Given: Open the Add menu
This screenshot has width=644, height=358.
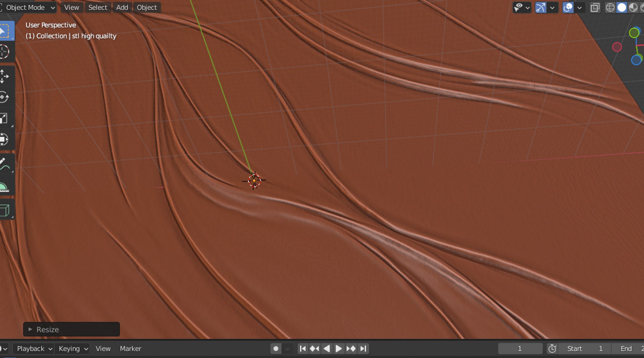Looking at the screenshot, I should coord(122,7).
